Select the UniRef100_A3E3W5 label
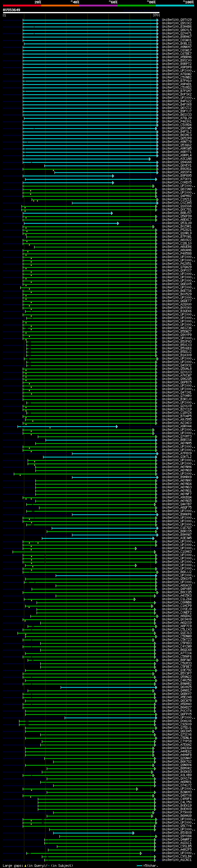The width and height of the screenshot is (197, 868). [177, 538]
